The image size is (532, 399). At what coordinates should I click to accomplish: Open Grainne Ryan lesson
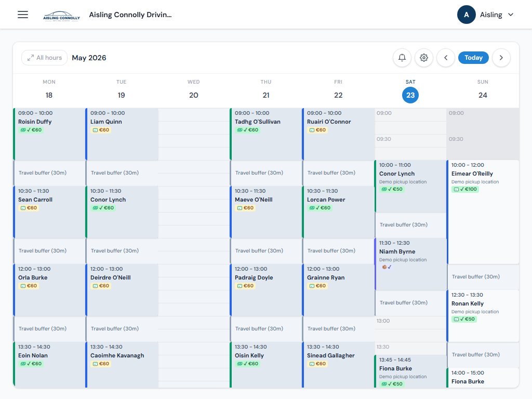tap(338, 290)
